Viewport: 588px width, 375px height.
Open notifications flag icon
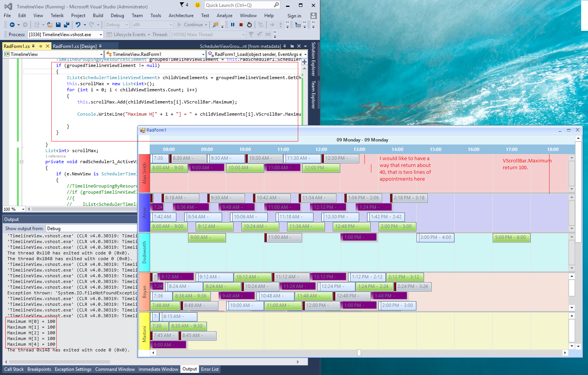pos(182,5)
